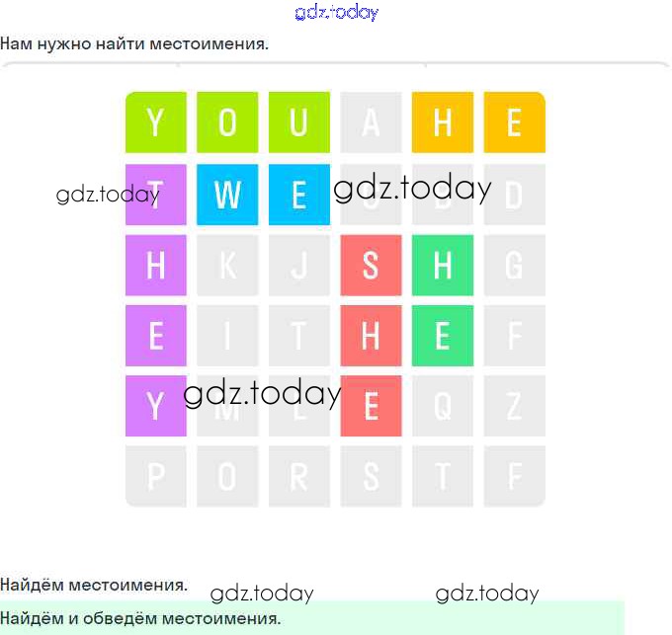Tap the lime green U tile
This screenshot has height=635, width=672.
[298, 122]
